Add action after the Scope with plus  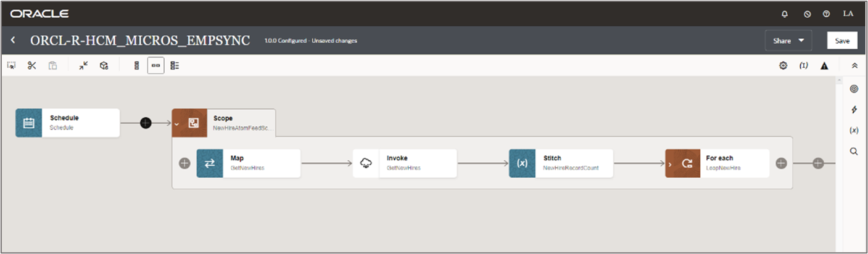click(818, 163)
